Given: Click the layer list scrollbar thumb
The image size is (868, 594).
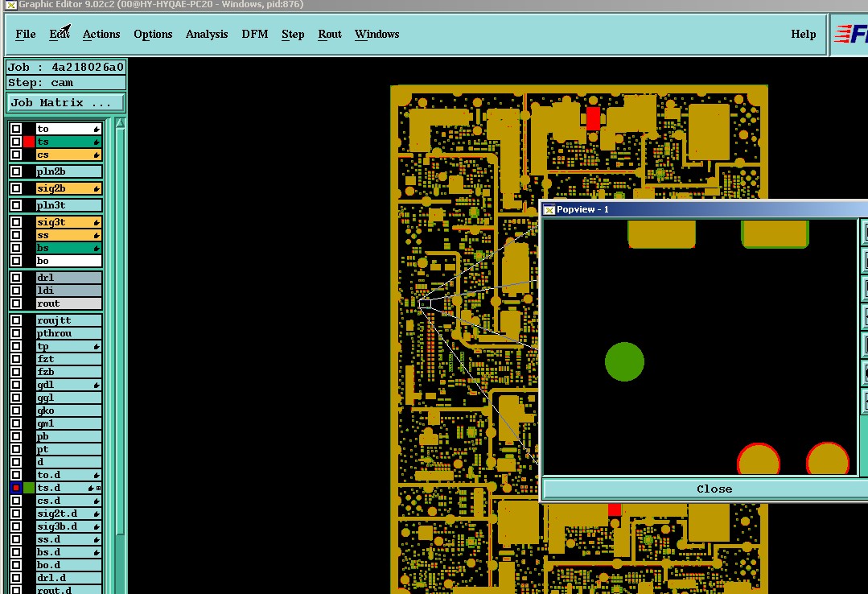Looking at the screenshot, I should pos(120,332).
